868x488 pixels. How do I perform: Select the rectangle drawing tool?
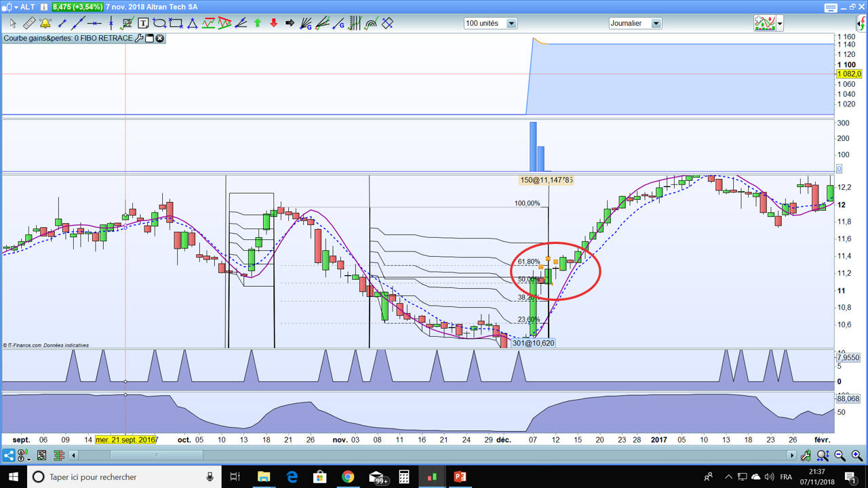(176, 23)
